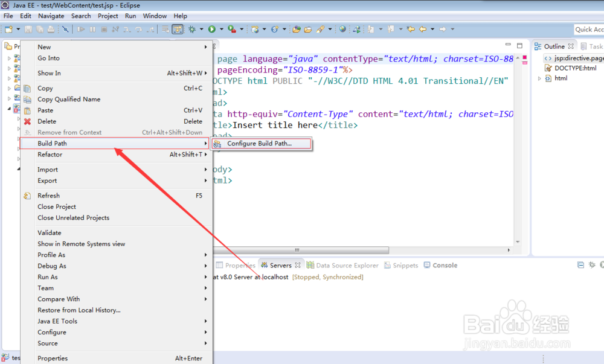Click the New Web Service icon
Viewport: 604px width, 364px height.
[x=275, y=29]
